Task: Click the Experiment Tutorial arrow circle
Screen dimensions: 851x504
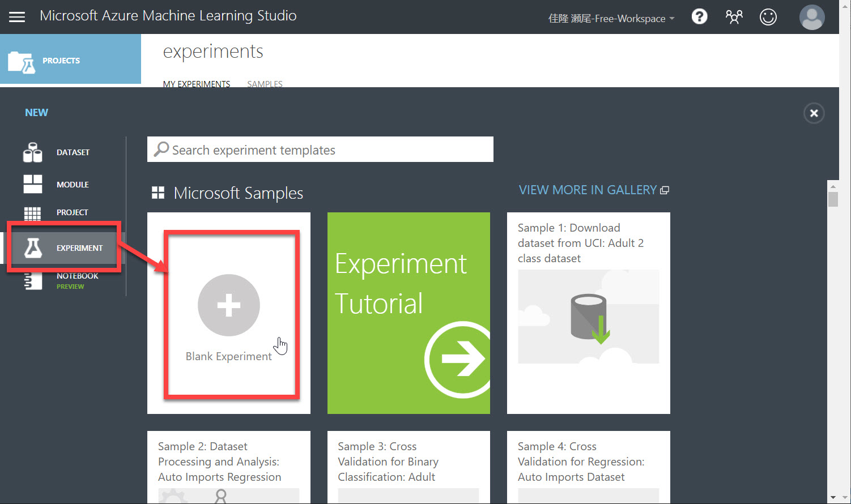Action: (458, 359)
